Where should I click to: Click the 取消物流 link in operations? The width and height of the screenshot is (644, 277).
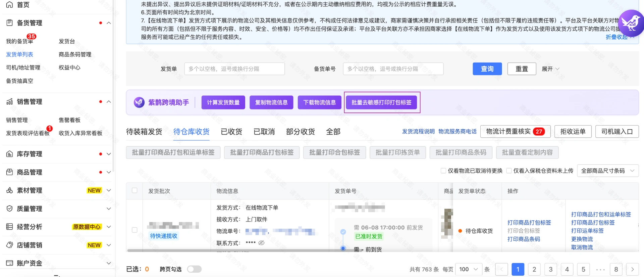[x=582, y=247]
